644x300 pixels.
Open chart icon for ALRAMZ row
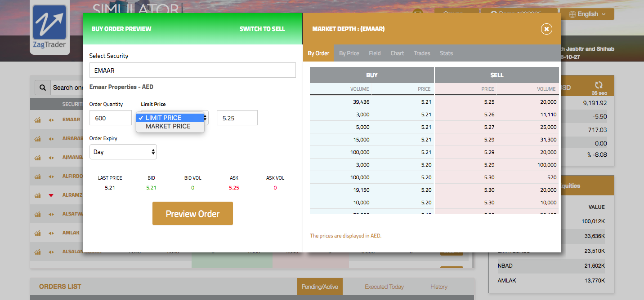pyautogui.click(x=38, y=195)
